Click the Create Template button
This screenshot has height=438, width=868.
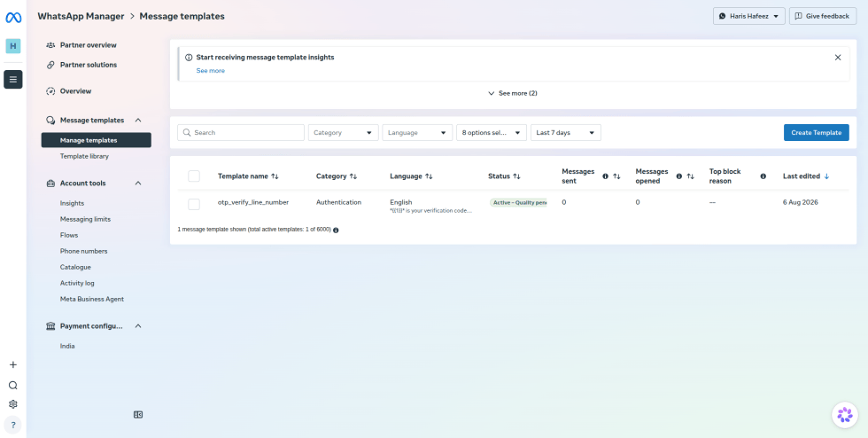(816, 132)
